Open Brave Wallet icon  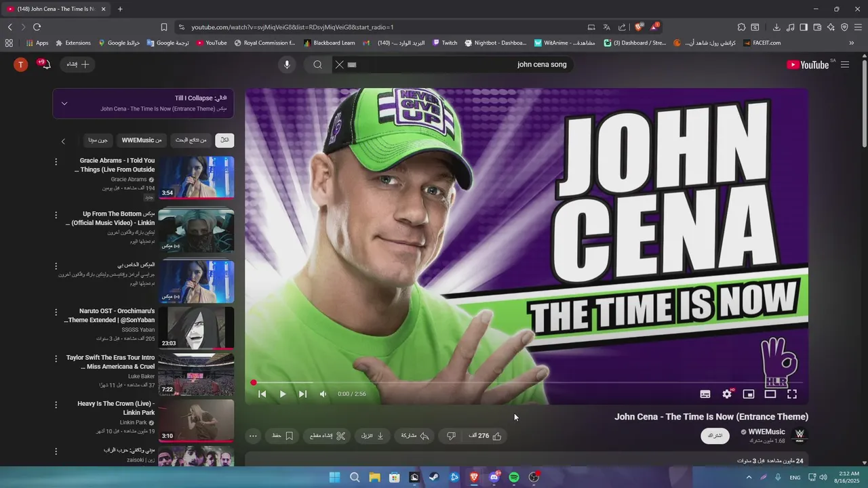pos(817,27)
